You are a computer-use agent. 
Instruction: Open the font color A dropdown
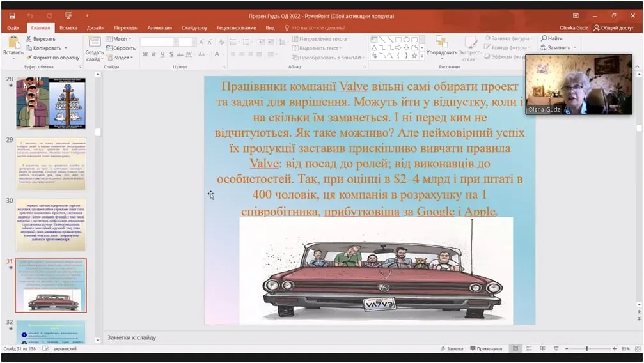223,54
